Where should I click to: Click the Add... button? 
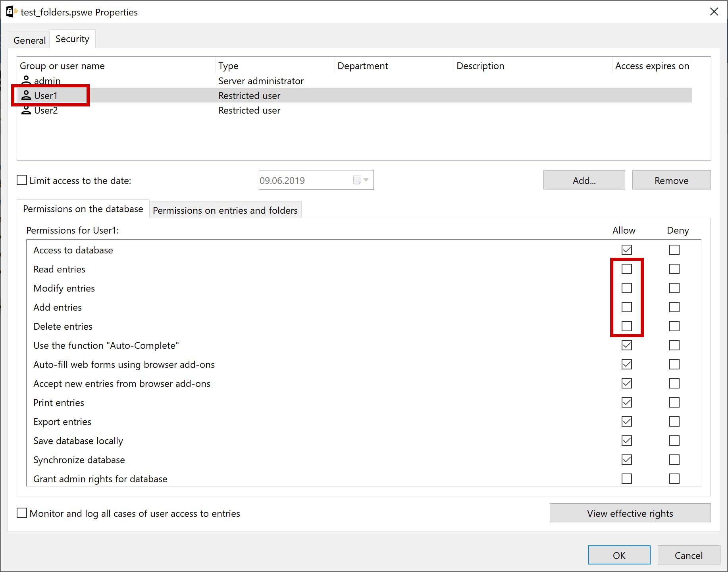point(584,180)
